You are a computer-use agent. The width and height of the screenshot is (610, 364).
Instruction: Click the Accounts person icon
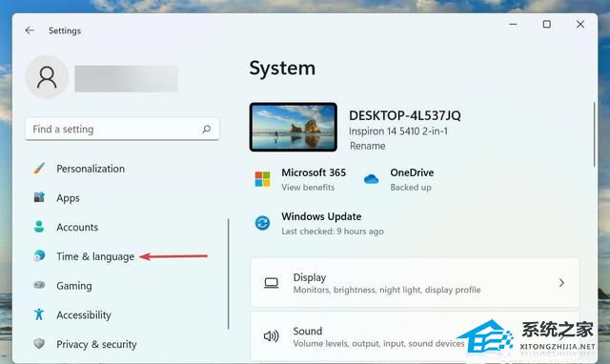pyautogui.click(x=39, y=227)
